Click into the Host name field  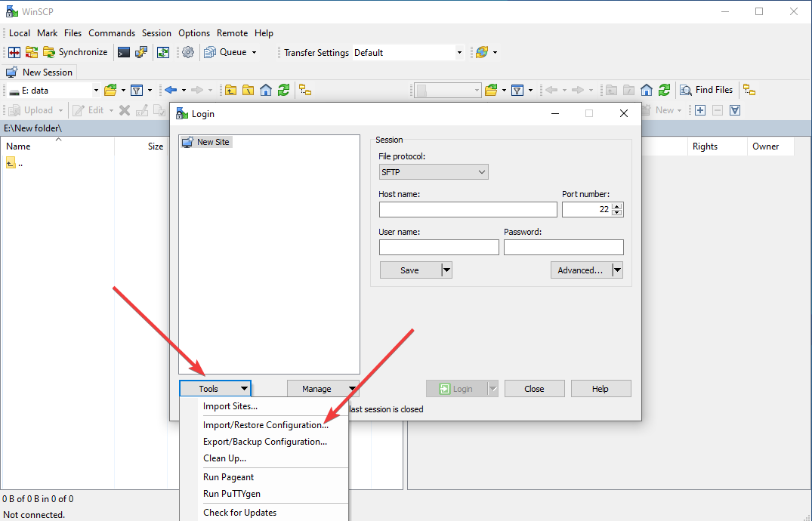coord(468,210)
